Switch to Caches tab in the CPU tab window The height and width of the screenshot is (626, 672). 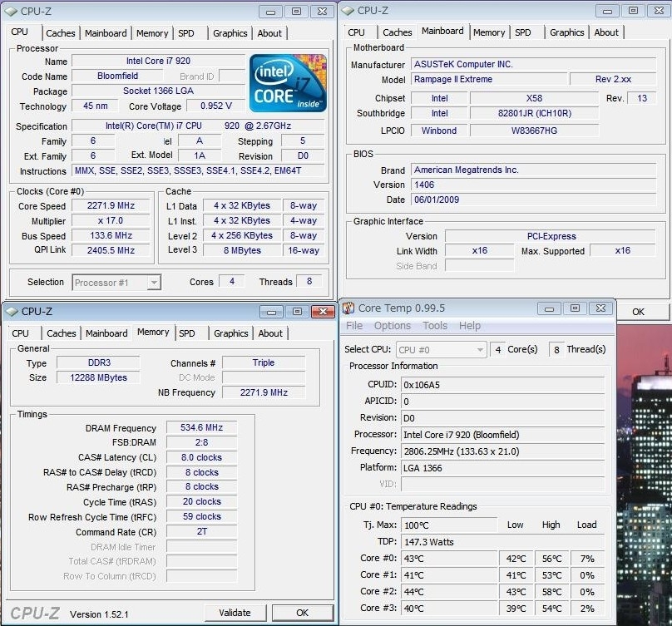pyautogui.click(x=61, y=33)
